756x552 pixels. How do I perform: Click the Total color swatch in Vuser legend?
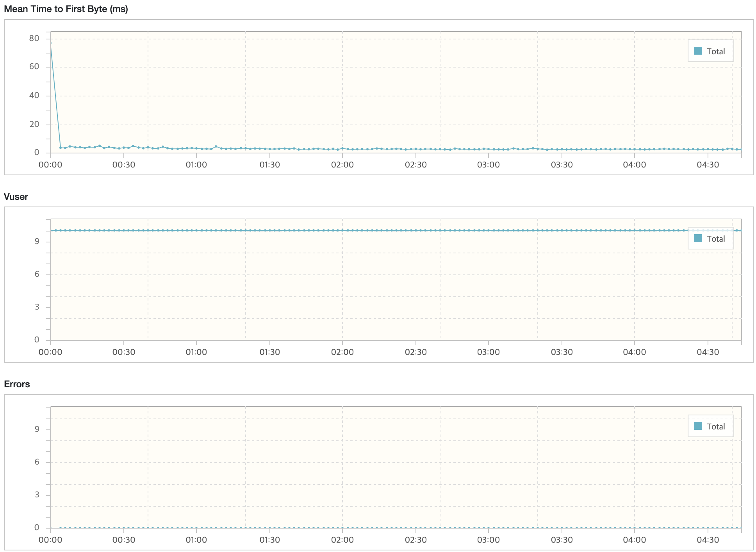pos(698,238)
